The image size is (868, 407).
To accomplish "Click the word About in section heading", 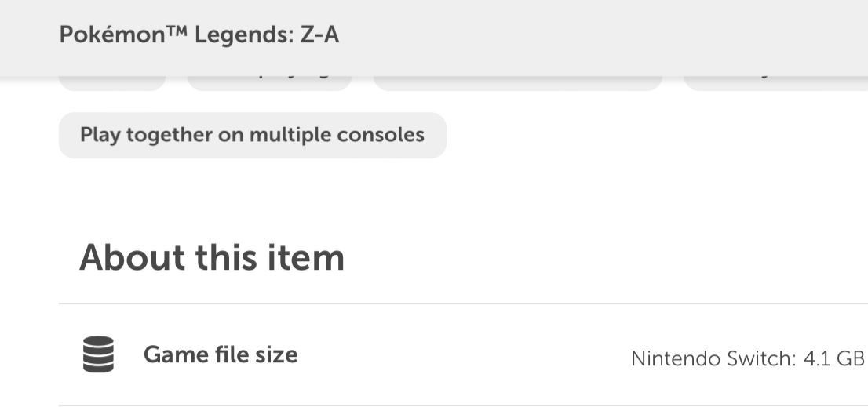I will click(131, 256).
